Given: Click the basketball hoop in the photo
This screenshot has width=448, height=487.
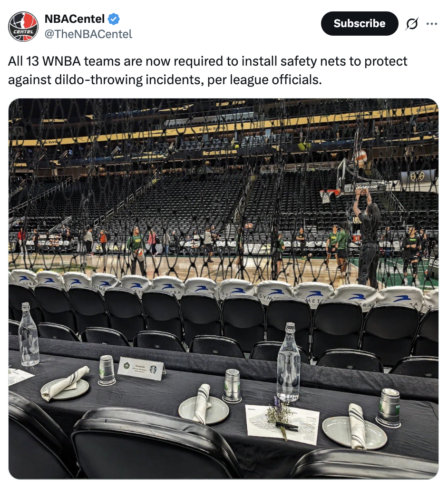Looking at the screenshot, I should coord(329,195).
